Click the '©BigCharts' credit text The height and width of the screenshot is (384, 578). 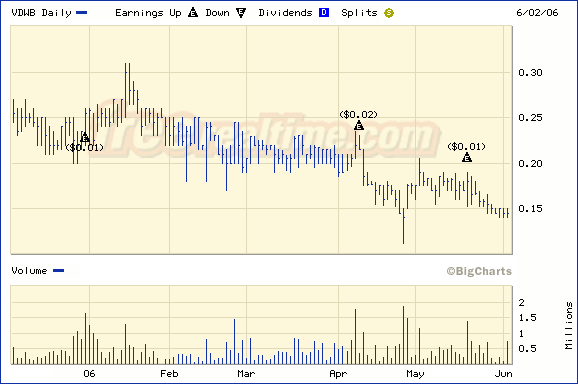[479, 271]
